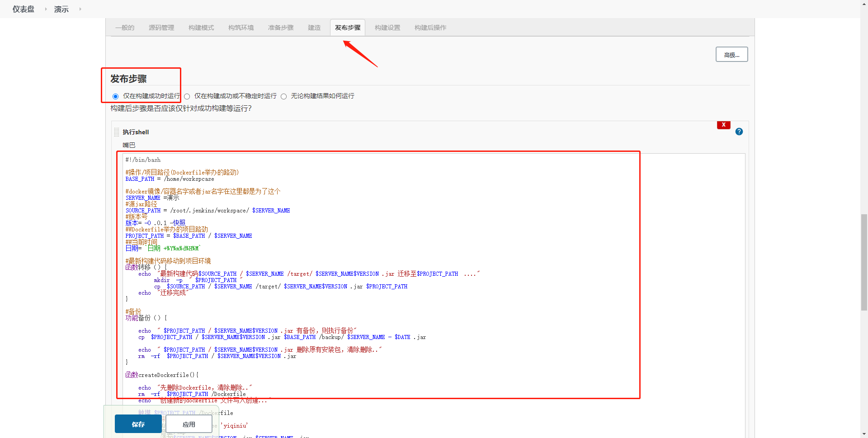Open the help icon for 执行shell

click(x=739, y=132)
